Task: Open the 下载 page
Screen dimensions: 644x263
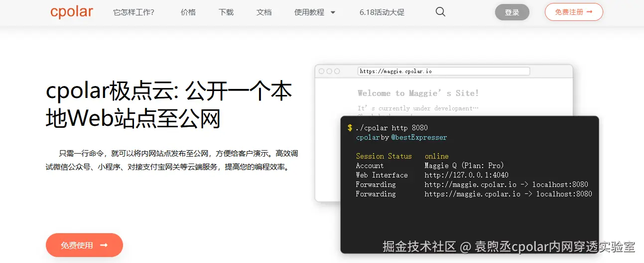Action: (226, 12)
